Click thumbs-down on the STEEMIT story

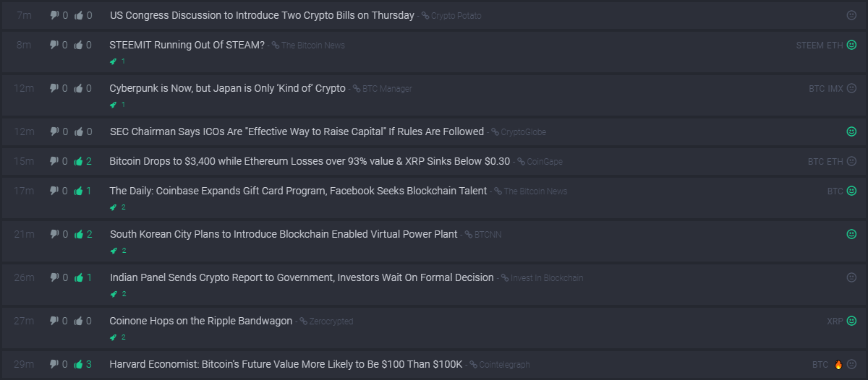54,46
